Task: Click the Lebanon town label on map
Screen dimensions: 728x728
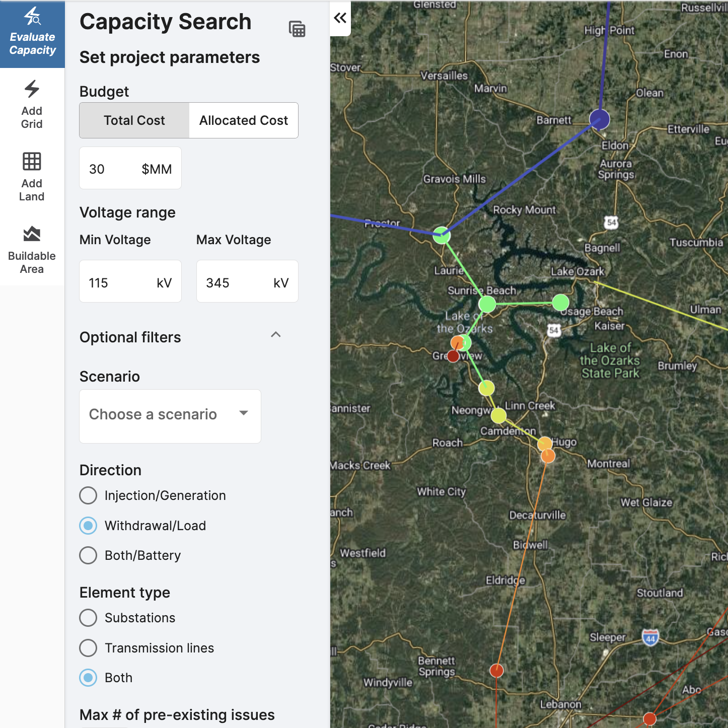Action: tap(560, 704)
